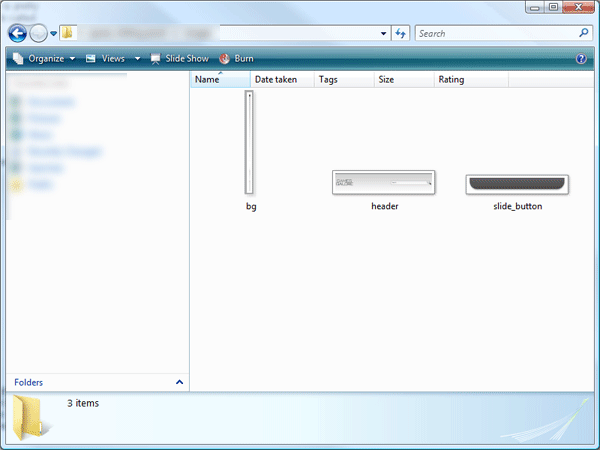Click the Burn toolbar button
Screen dimensions: 600x450
pos(236,59)
